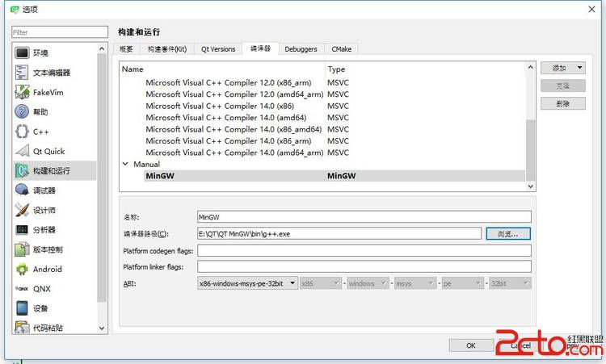Open the x86-windows-msys-pe-32bit ABI dropdown
Image resolution: width=606 pixels, height=364 pixels.
[x=247, y=283]
